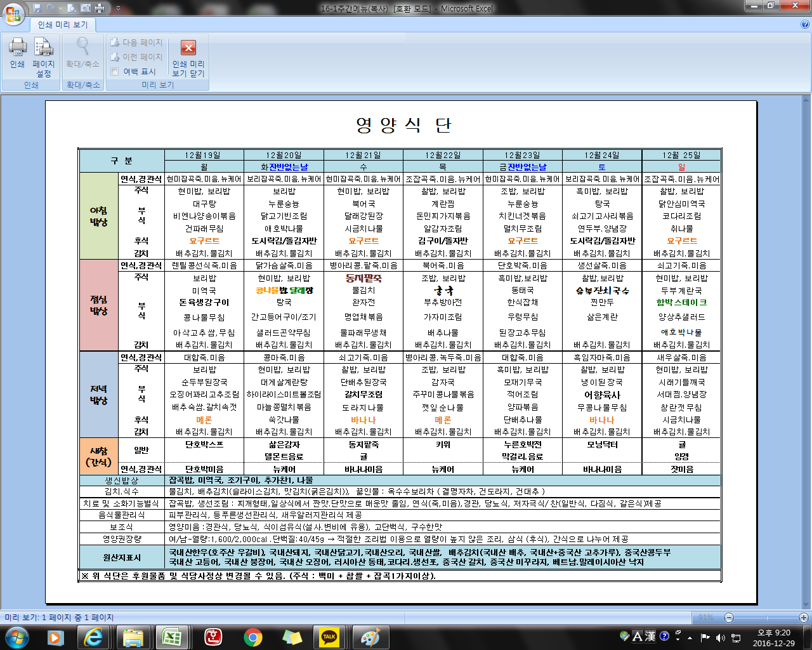Select the 인쇄 미리 보기 ribbon tab
Viewport: 812px width, 650px height.
coord(63,25)
